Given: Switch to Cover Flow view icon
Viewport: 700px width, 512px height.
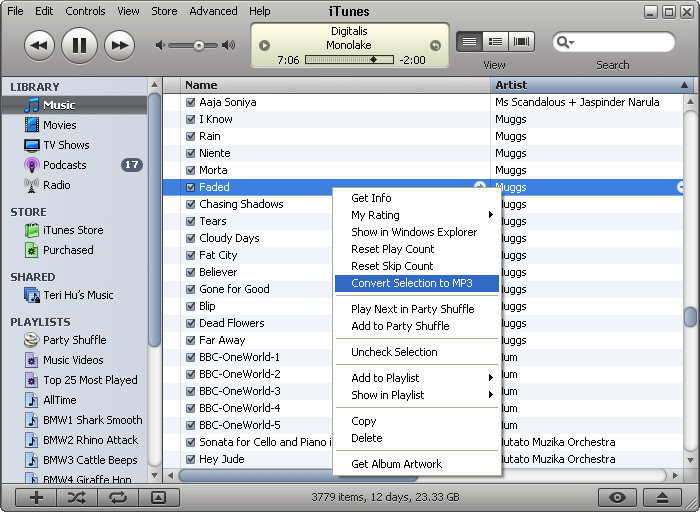Looking at the screenshot, I should tap(522, 42).
